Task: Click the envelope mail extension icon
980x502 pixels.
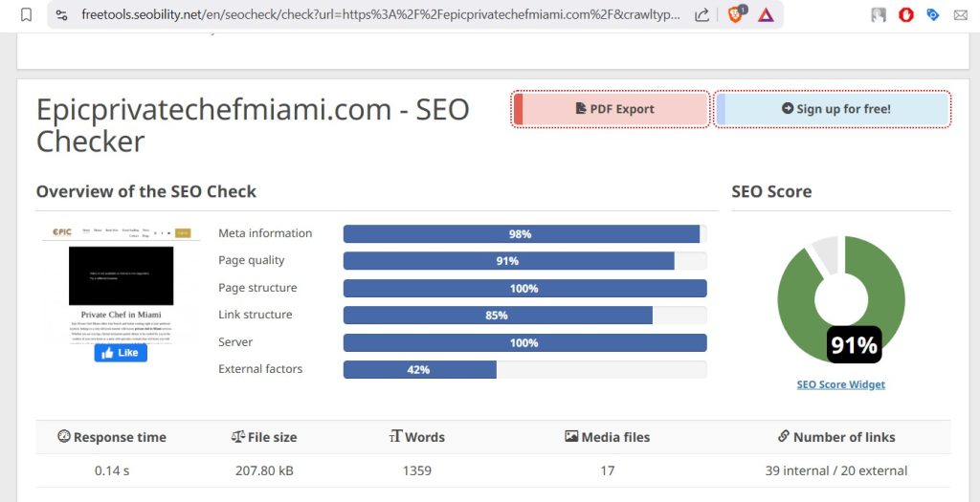Action: (x=960, y=14)
